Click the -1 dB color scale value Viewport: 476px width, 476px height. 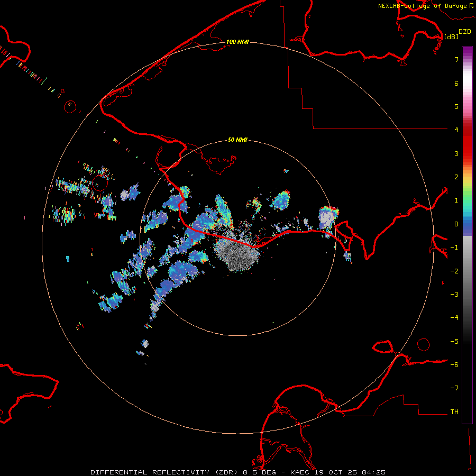point(454,248)
